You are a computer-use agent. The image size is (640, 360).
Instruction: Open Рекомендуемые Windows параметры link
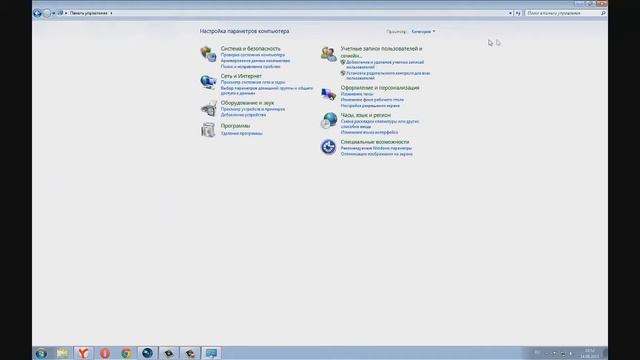(376, 148)
